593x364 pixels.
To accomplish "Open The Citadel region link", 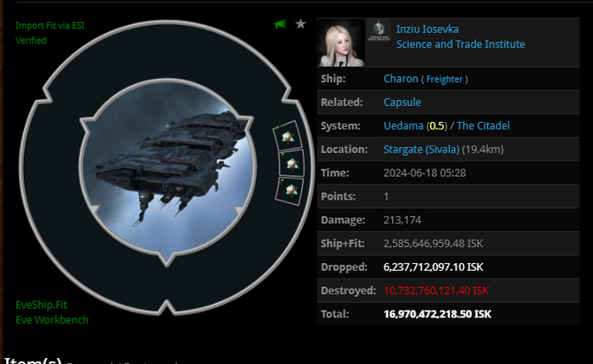I will point(484,125).
